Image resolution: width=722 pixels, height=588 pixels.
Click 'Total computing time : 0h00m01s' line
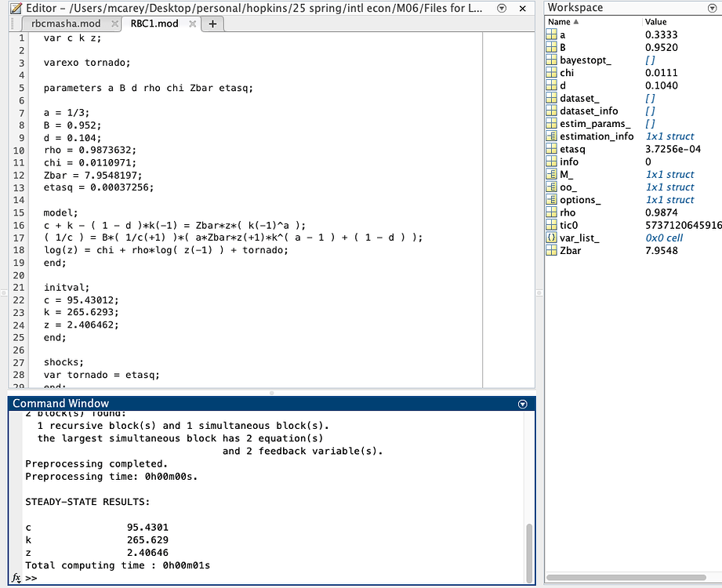pos(118,565)
